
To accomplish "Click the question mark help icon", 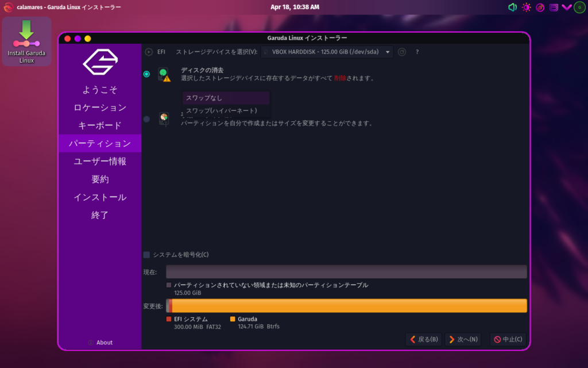I will 417,52.
